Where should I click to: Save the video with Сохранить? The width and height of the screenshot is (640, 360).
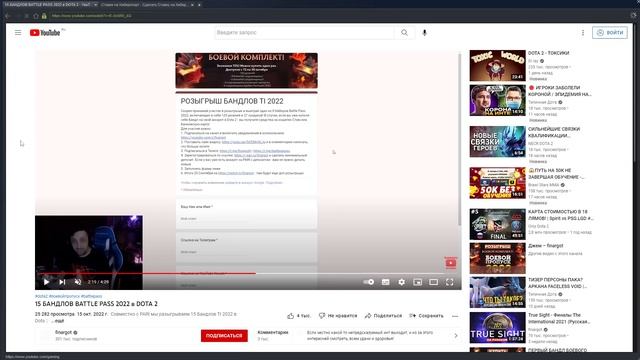tap(426, 316)
